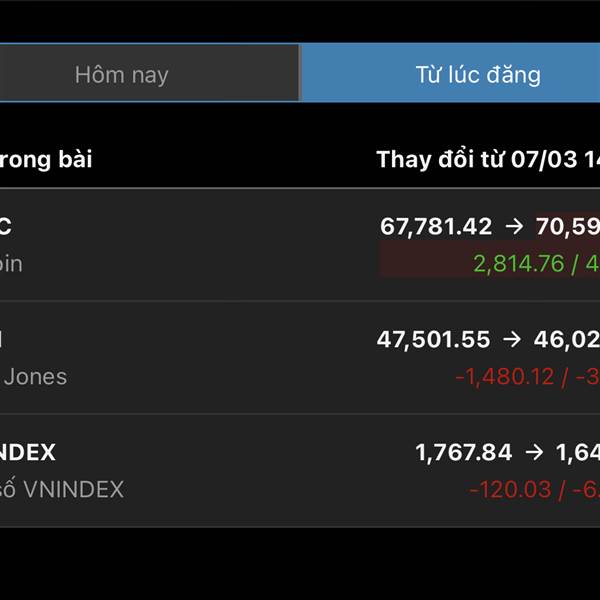Click the 'số VNINDEX' description label
The width and height of the screenshot is (600, 600).
62,490
